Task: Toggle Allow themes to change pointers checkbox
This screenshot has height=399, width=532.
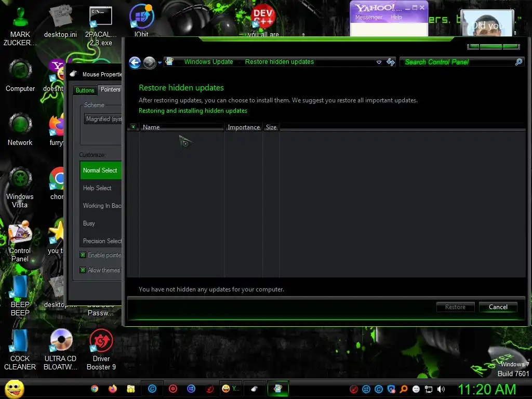Action: coord(83,270)
